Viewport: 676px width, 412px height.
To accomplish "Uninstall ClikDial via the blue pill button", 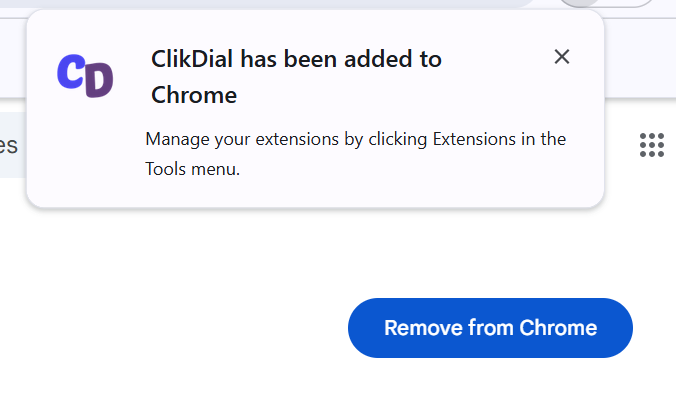I will [x=490, y=328].
